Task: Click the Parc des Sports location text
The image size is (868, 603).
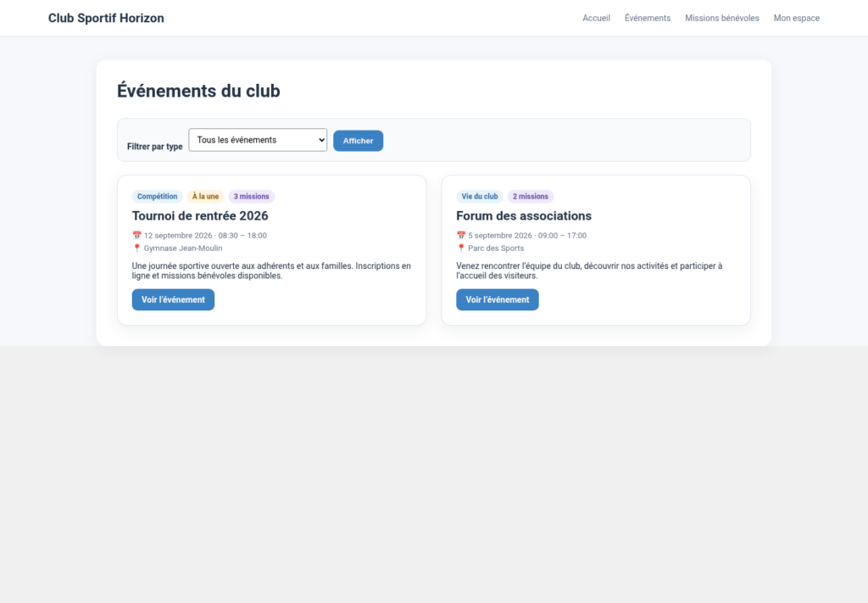Action: (496, 248)
